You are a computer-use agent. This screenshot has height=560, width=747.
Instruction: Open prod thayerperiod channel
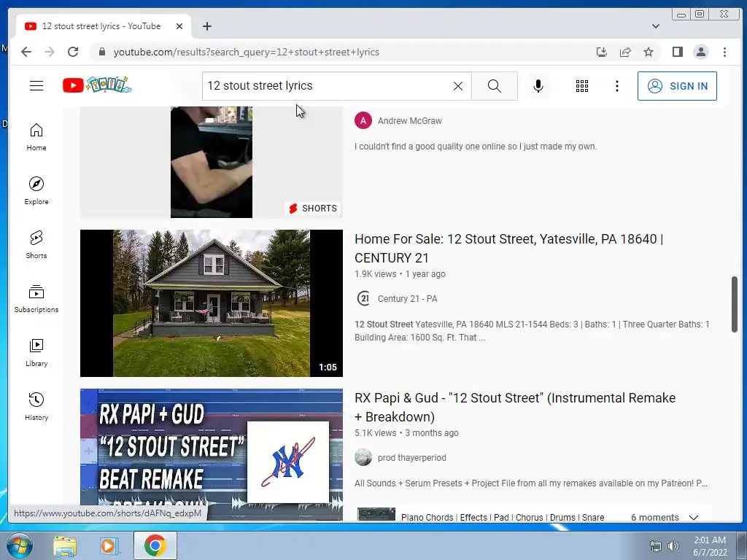coord(412,458)
